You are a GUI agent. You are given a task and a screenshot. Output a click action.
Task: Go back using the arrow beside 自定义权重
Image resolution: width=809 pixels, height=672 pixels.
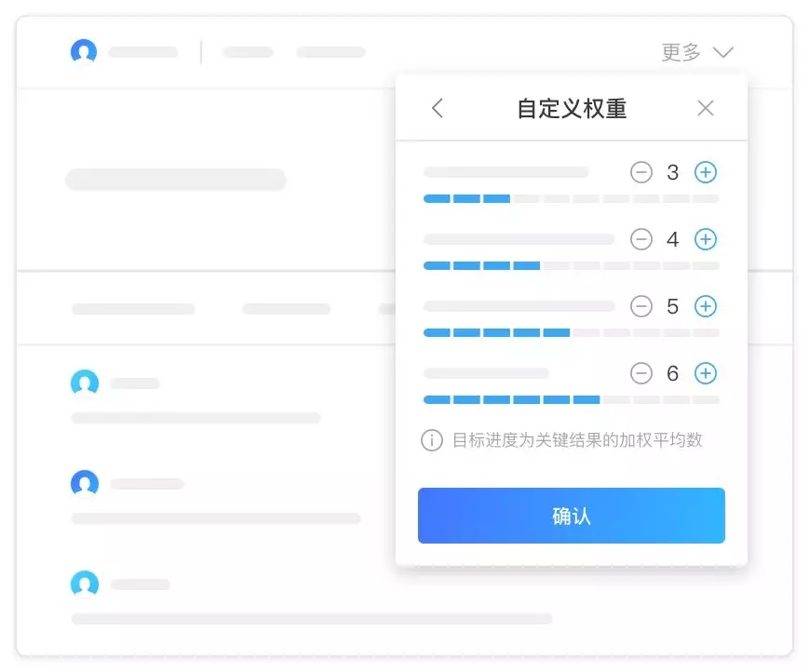(x=438, y=108)
